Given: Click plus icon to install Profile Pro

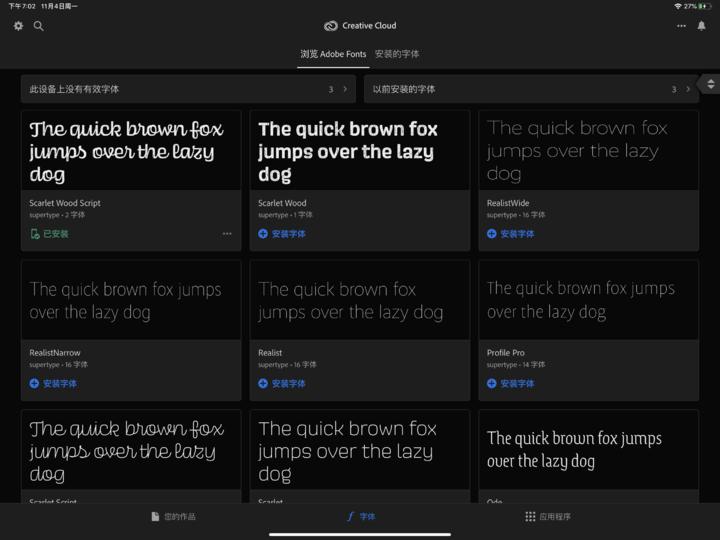Looking at the screenshot, I should point(492,383).
